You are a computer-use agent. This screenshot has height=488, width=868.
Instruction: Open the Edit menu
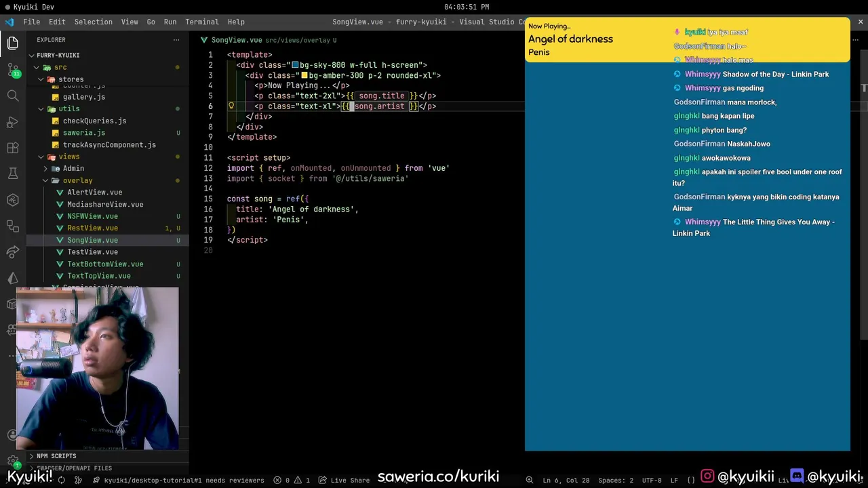(x=57, y=22)
